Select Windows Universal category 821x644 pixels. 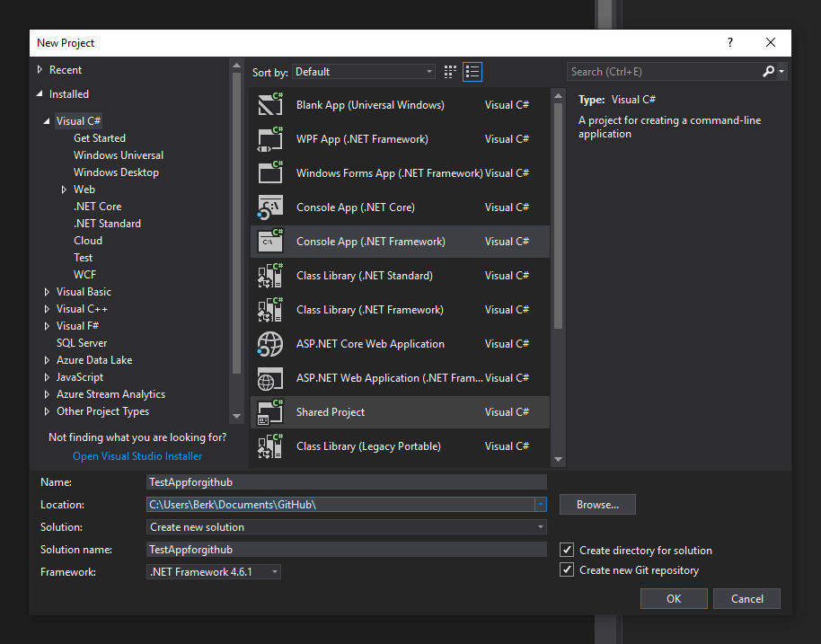119,155
